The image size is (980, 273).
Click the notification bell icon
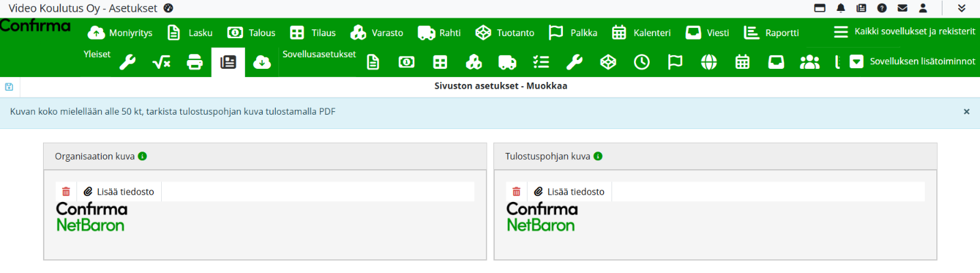[841, 8]
